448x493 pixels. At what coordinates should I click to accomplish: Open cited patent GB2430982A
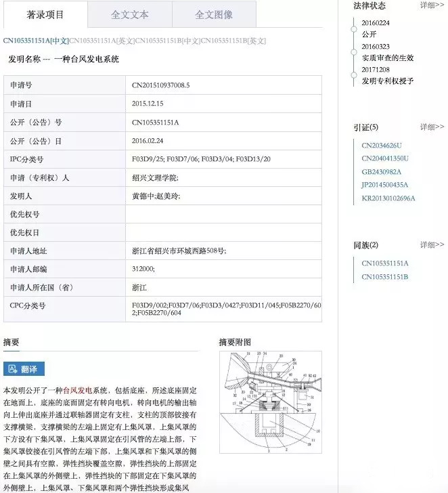(x=382, y=172)
